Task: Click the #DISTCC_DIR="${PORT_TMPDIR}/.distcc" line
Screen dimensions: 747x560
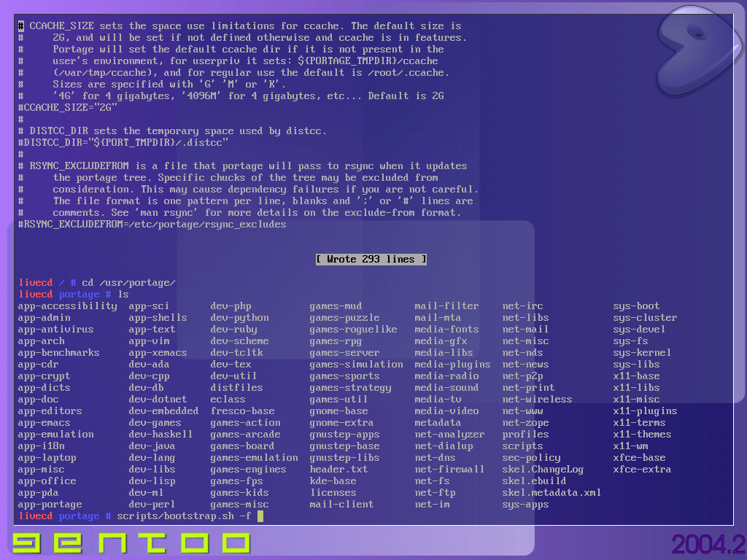Action: click(123, 142)
